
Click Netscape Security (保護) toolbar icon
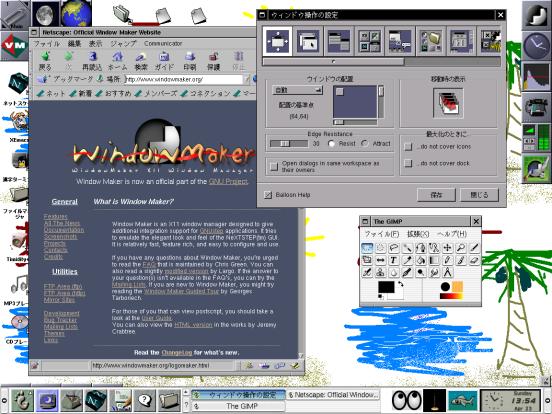tap(213, 61)
